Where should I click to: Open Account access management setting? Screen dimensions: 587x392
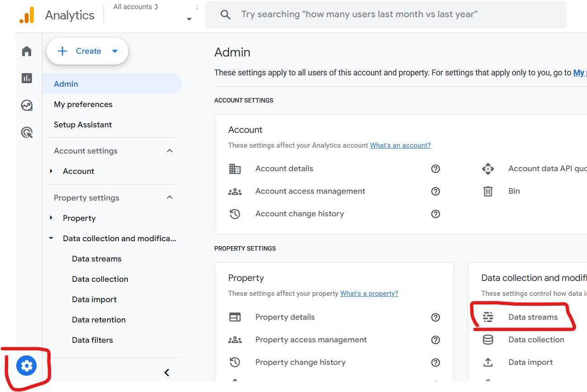pos(310,191)
